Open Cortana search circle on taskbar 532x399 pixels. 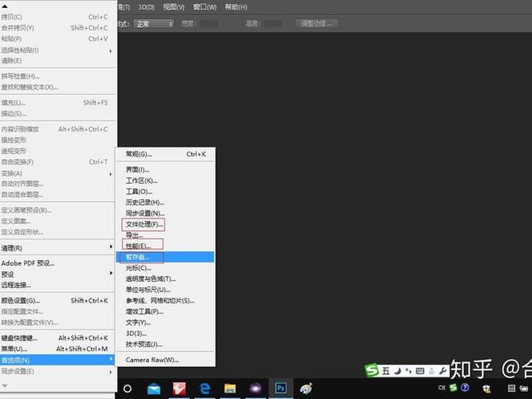point(127,388)
